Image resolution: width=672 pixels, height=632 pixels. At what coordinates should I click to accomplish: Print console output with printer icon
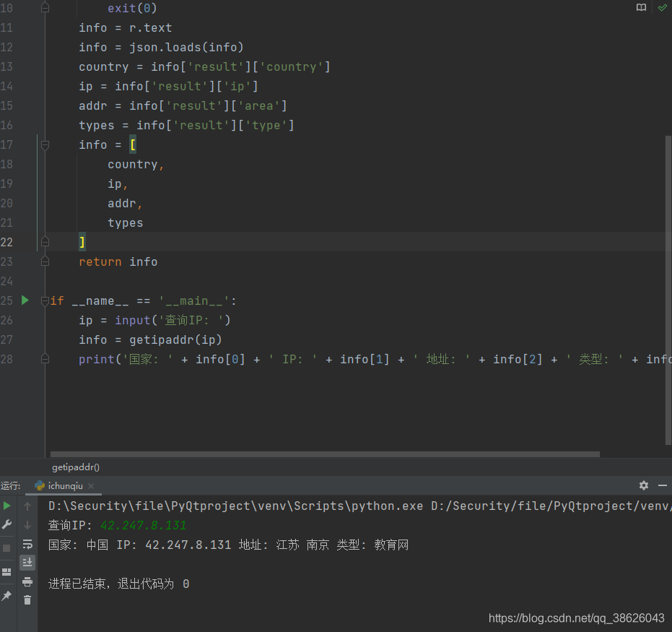[x=27, y=582]
